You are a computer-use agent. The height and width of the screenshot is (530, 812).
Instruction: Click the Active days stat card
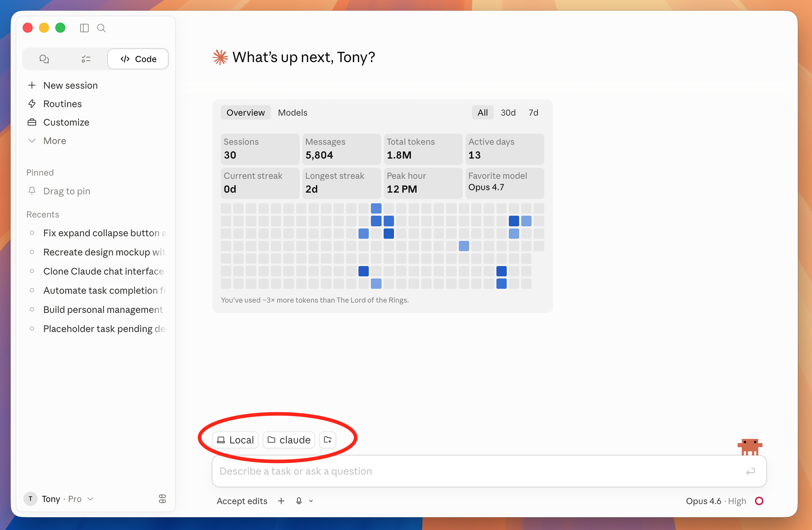505,149
